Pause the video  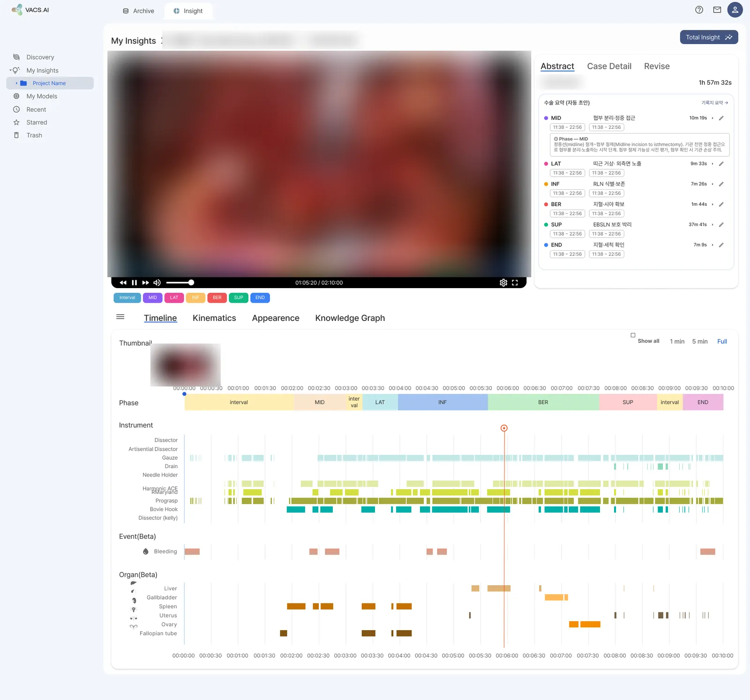[135, 283]
